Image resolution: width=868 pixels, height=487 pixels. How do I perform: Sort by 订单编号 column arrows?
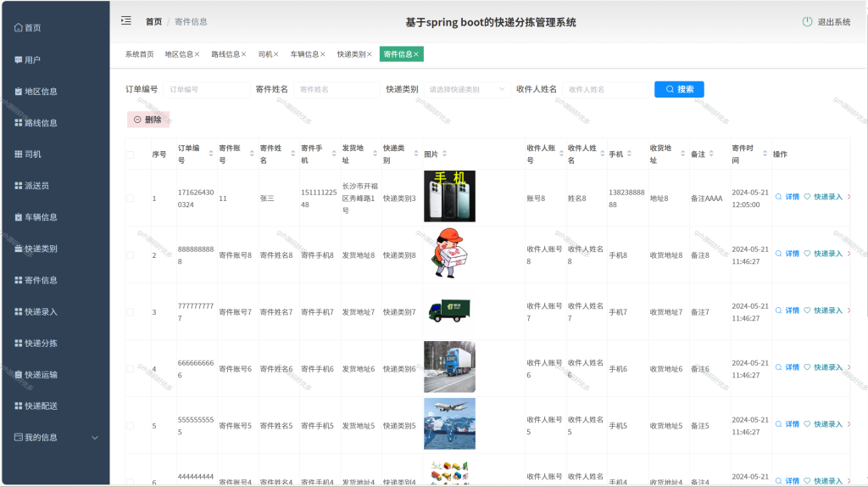coord(210,154)
